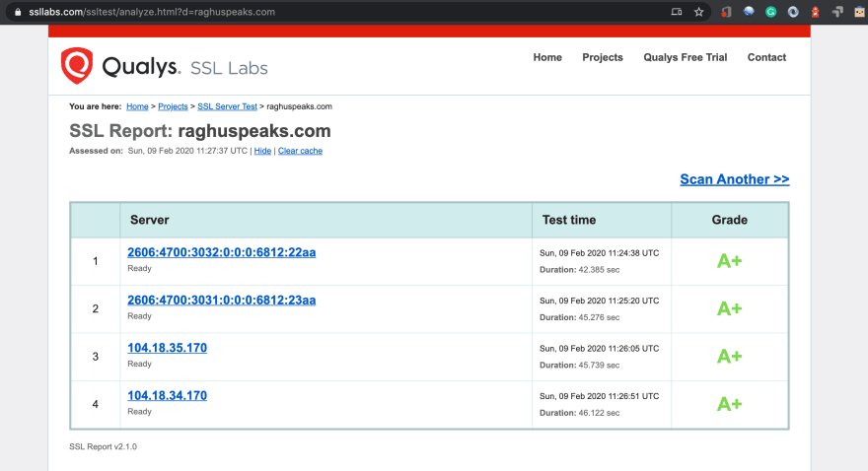Click the A+ grade in row 2
Viewport: 868px width, 471px height.
730,308
